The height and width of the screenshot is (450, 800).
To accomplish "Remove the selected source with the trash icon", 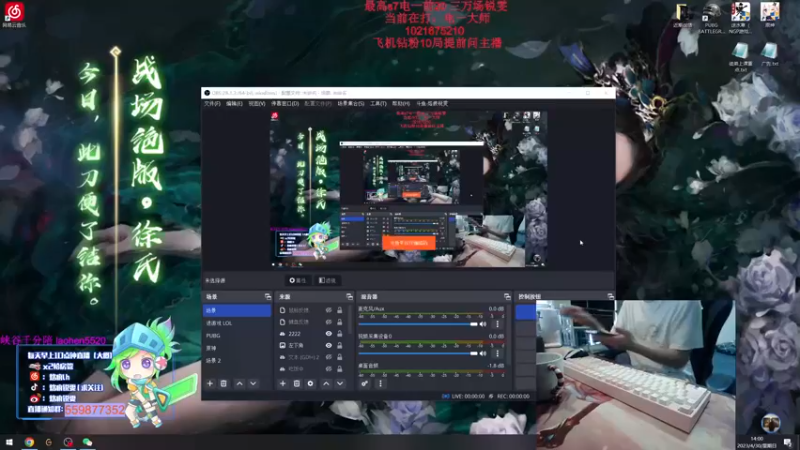I will pyautogui.click(x=296, y=384).
